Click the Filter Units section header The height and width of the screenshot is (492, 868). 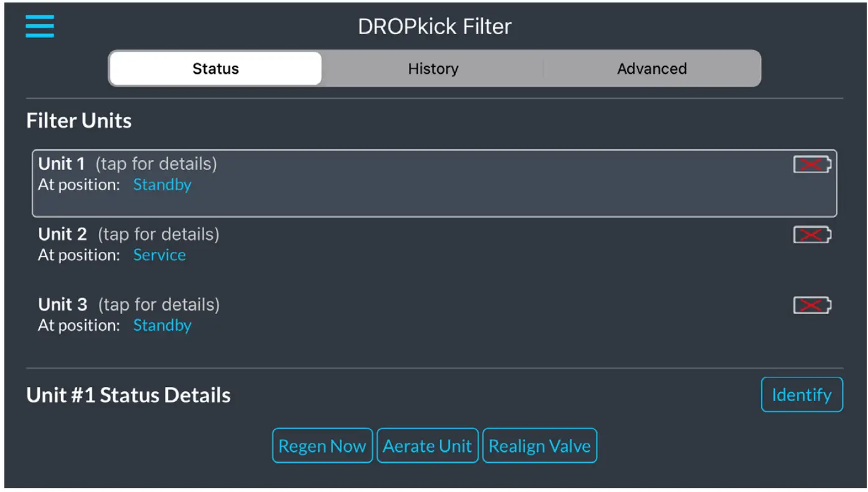tap(78, 120)
